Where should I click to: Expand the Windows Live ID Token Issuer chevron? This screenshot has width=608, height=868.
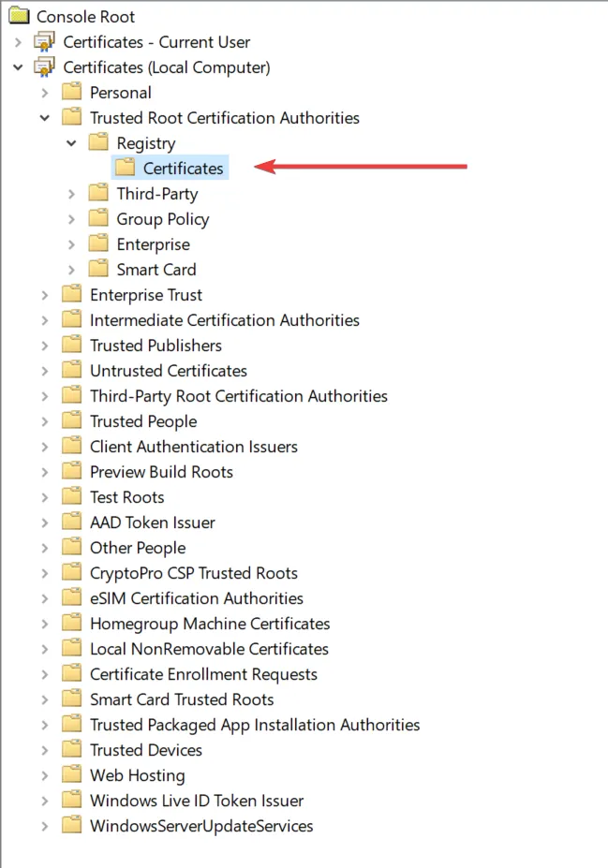[45, 801]
